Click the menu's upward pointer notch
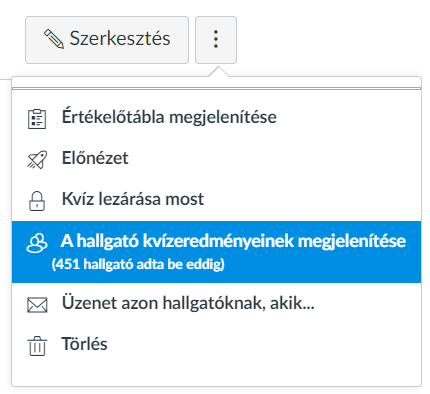430x394 pixels. pos(219,72)
